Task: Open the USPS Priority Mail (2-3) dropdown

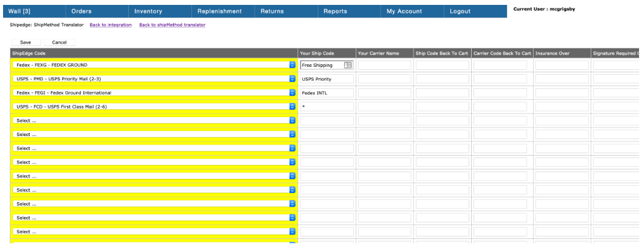Action: point(154,79)
